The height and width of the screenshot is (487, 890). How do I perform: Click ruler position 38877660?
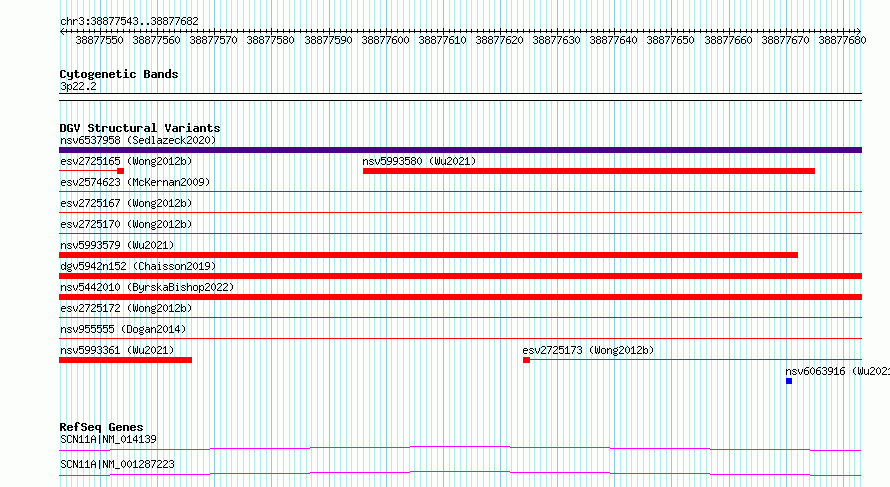click(728, 40)
